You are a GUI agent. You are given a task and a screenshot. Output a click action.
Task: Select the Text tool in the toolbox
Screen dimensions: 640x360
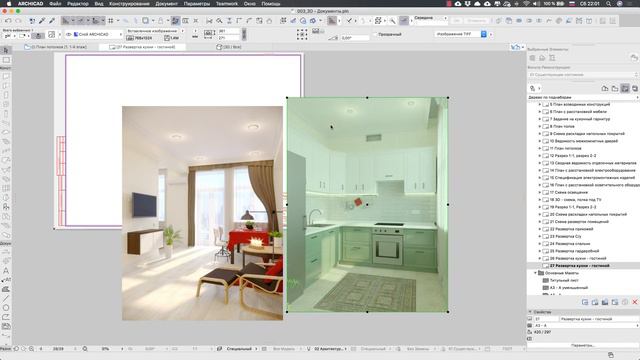click(6, 271)
